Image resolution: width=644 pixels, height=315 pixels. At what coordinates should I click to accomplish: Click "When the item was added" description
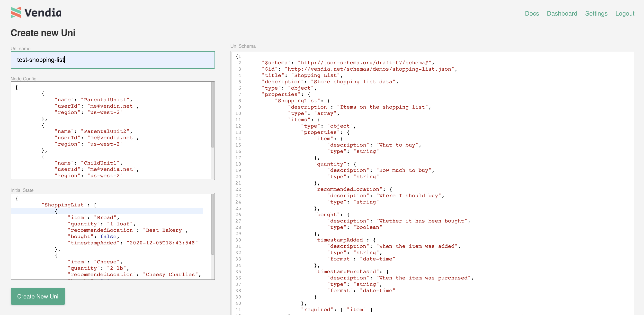[417, 246]
